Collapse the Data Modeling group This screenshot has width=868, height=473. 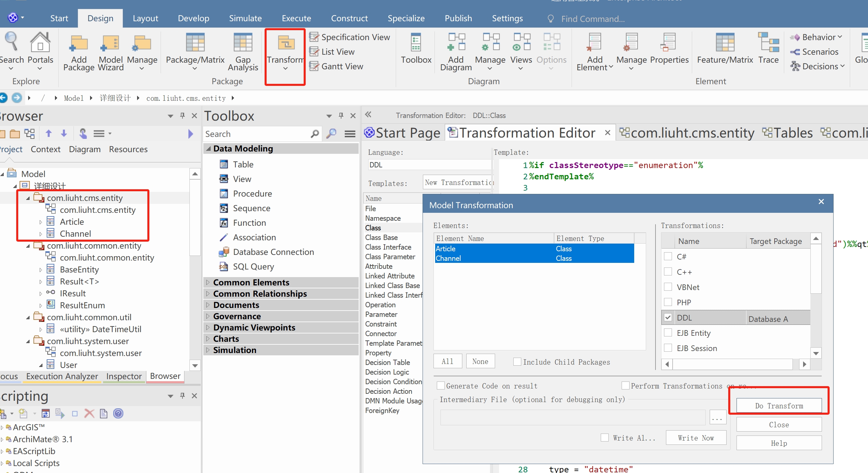208,148
